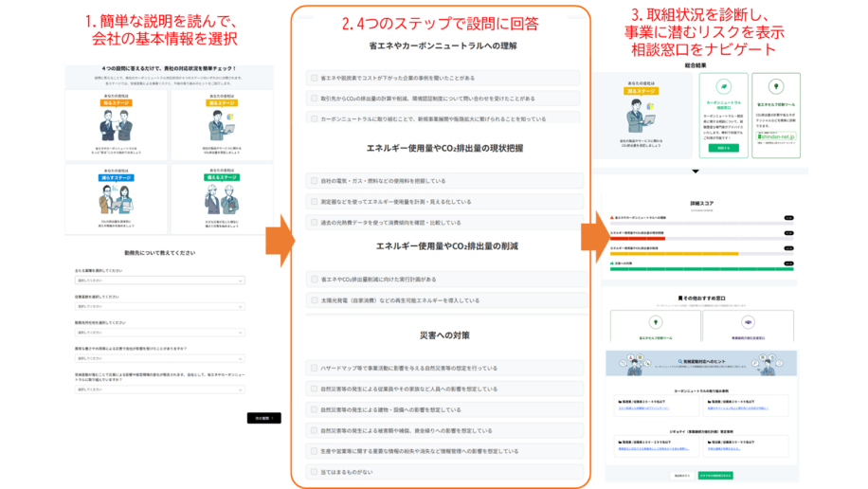This screenshot has width=868, height=489.
Task: Click the gray 省エネやカーボンニュートラルへの理解 score bar
Action: tap(702, 224)
